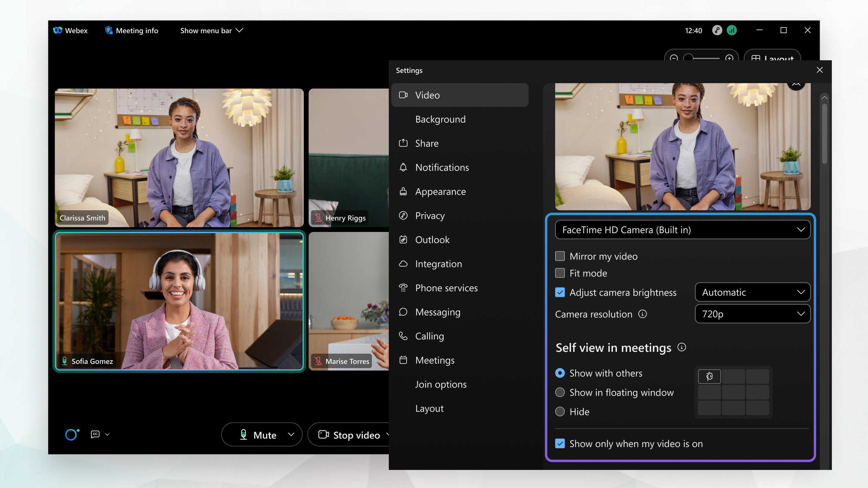
Task: Click the Layout icon
Action: tap(773, 58)
